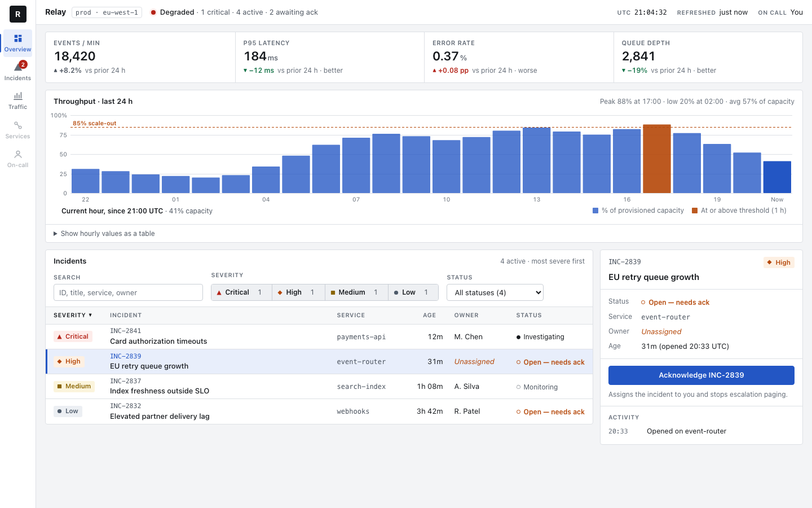Viewport: 812px width, 508px height.
Task: Click the Monitoring status for INC-2837
Action: (537, 387)
